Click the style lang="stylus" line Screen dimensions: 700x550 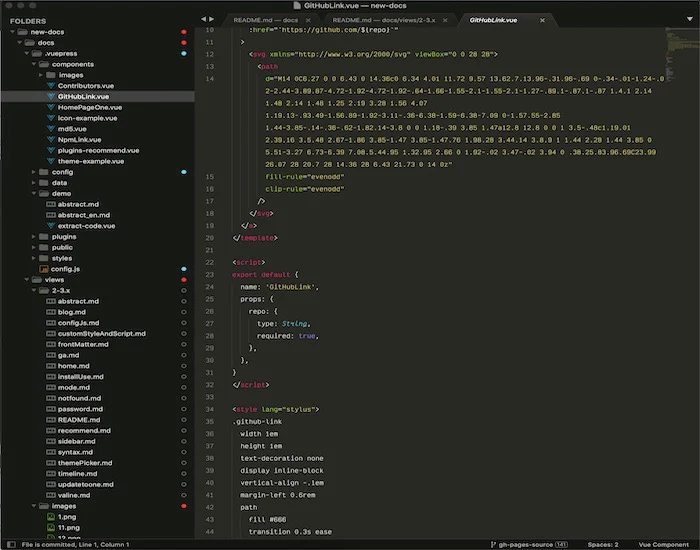point(276,409)
